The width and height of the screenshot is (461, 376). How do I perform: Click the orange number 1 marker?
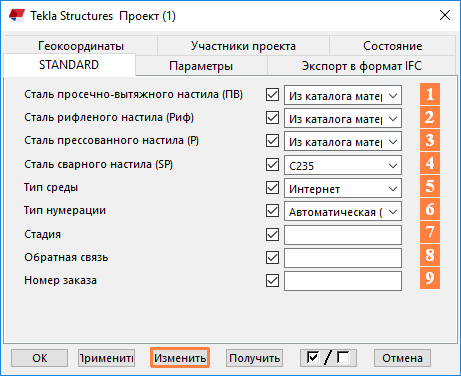tap(430, 94)
